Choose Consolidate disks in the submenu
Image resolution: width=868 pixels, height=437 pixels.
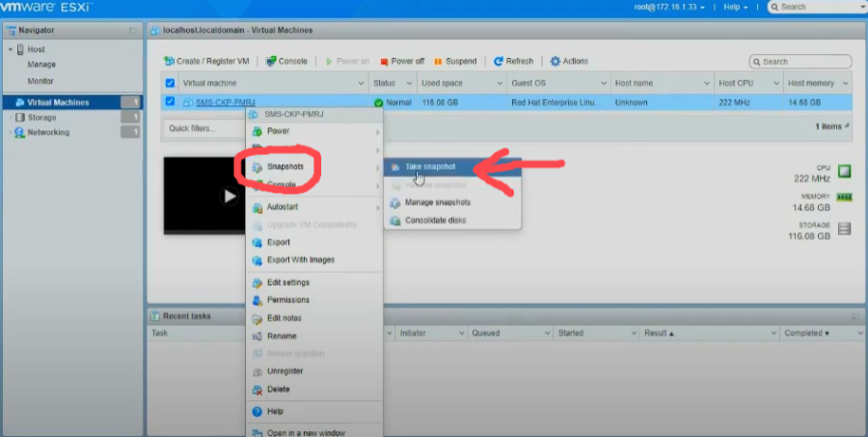452,220
